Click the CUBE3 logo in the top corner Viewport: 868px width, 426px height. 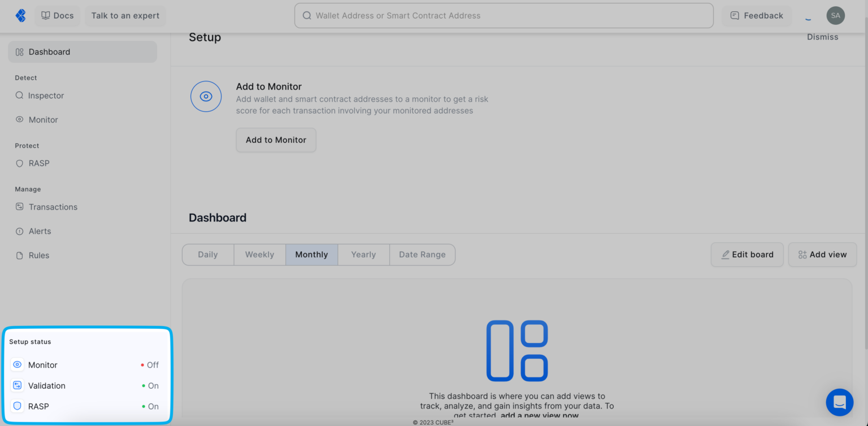tap(20, 15)
